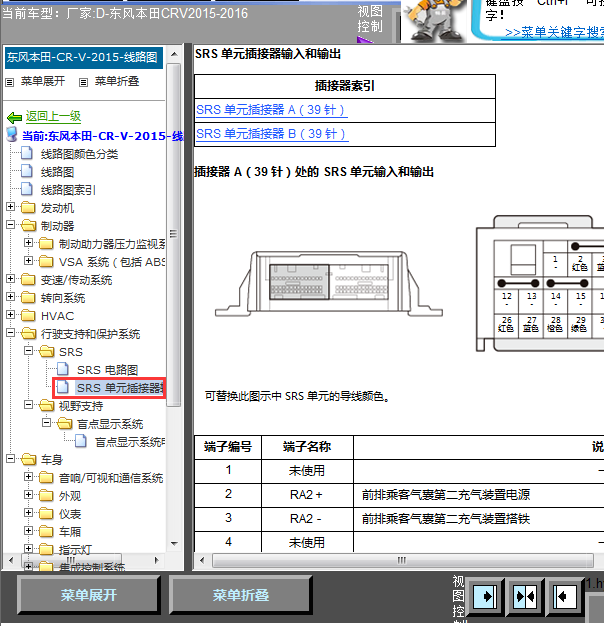604x626 pixels.
Task: Click the 菜单折叠 icon in the sidebar header
Action: click(x=83, y=82)
